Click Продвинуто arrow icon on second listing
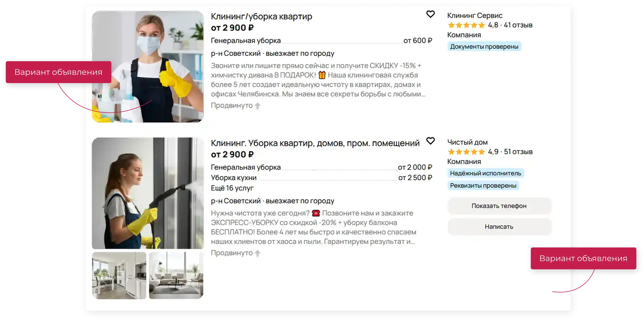The image size is (644, 321). pyautogui.click(x=257, y=253)
